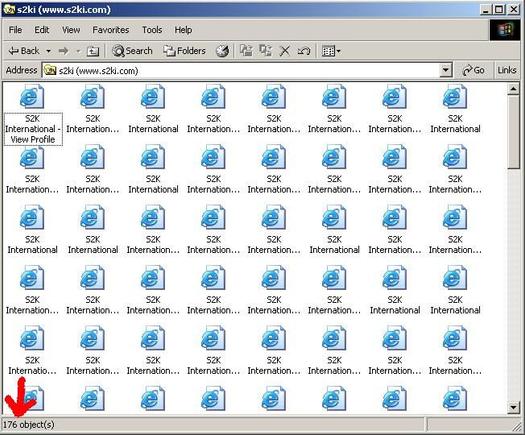Open the Search pane
The height and width of the screenshot is (435, 525).
[132, 51]
